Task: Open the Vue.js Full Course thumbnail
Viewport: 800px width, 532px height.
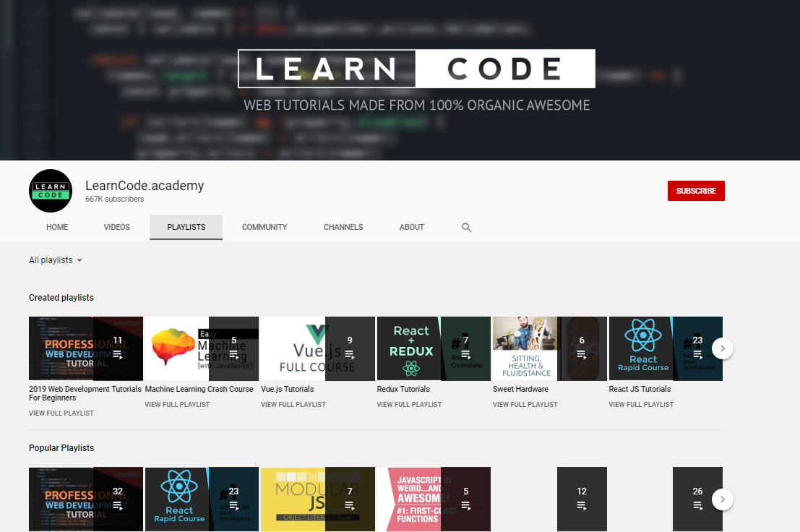Action: [x=318, y=348]
